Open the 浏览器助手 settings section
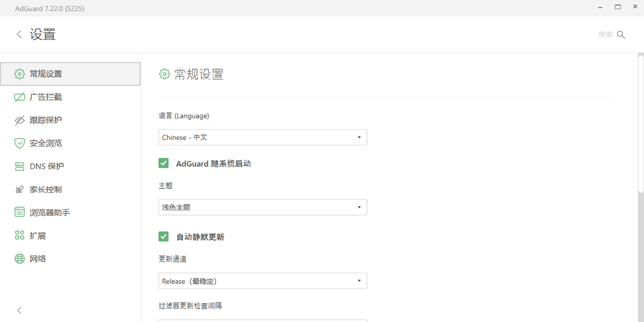 point(70,213)
